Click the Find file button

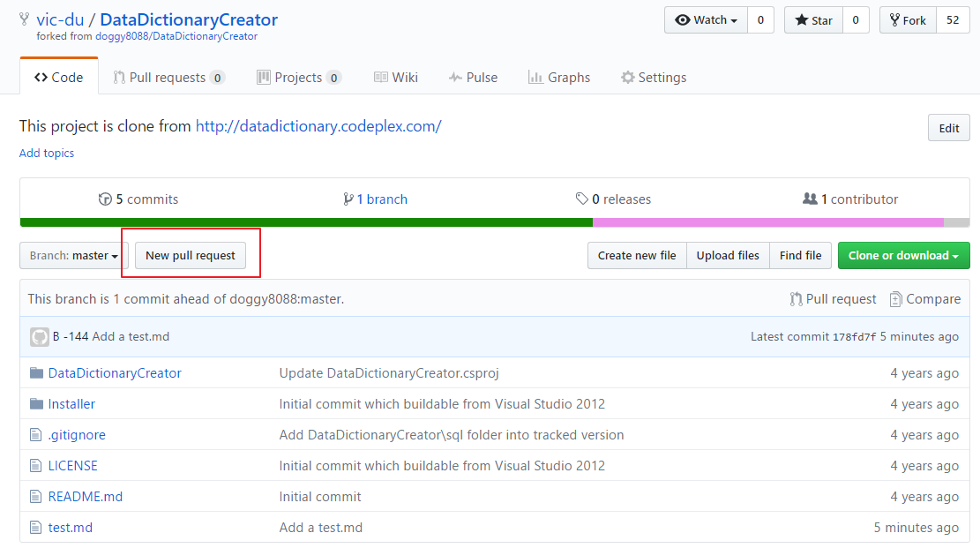[801, 255]
